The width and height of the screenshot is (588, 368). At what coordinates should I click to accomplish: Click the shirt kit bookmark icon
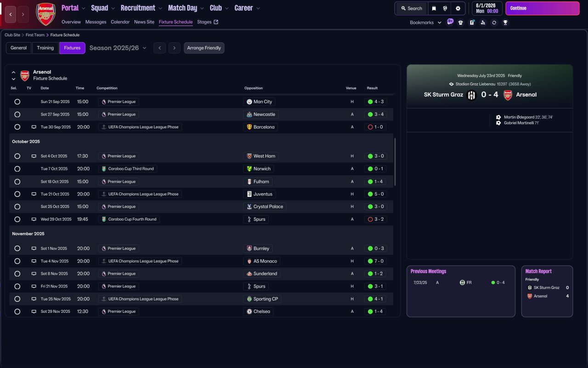pyautogui.click(x=461, y=23)
